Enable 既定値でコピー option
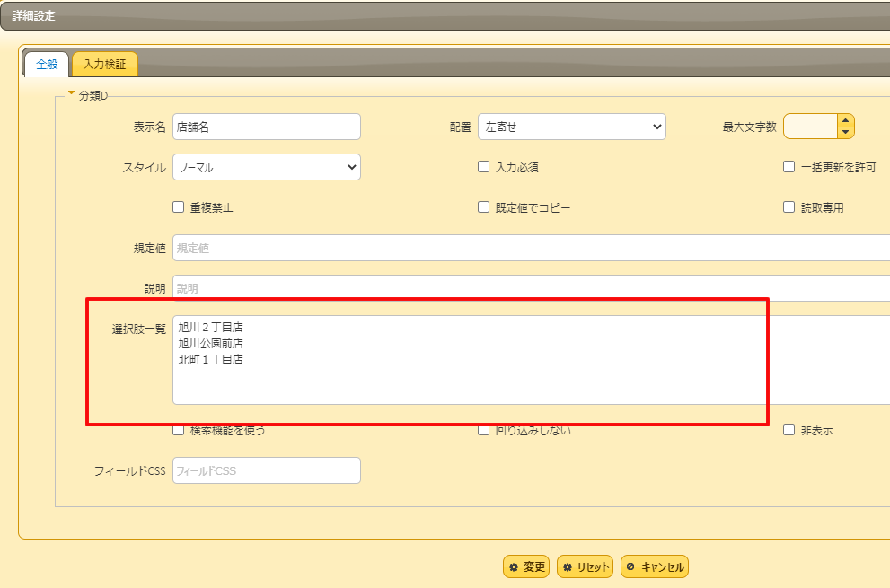The width and height of the screenshot is (890, 588). coord(483,207)
